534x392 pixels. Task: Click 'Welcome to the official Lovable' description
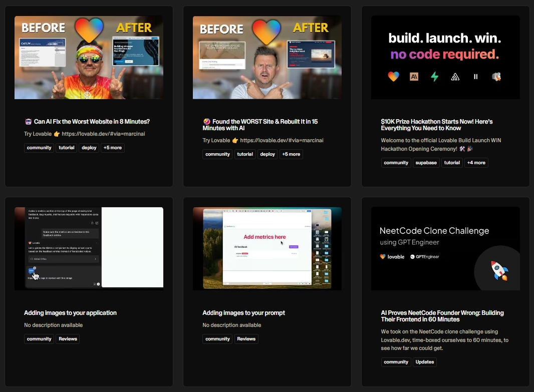click(x=441, y=144)
